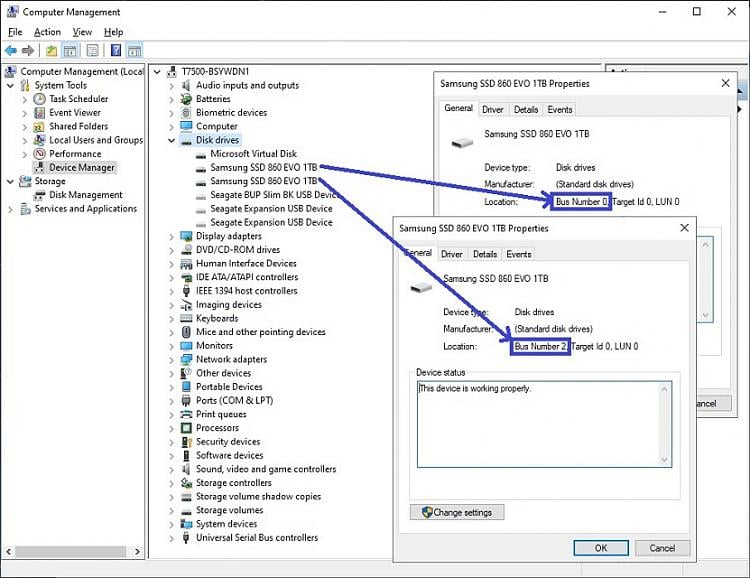Click the left scroll arrow of console tree
The height and width of the screenshot is (578, 750).
click(x=9, y=552)
